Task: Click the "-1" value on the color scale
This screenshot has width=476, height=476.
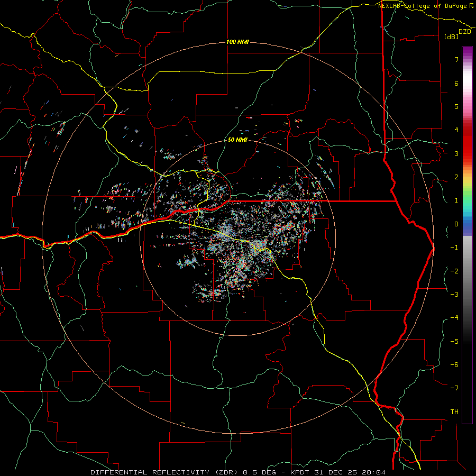Action: tap(454, 248)
